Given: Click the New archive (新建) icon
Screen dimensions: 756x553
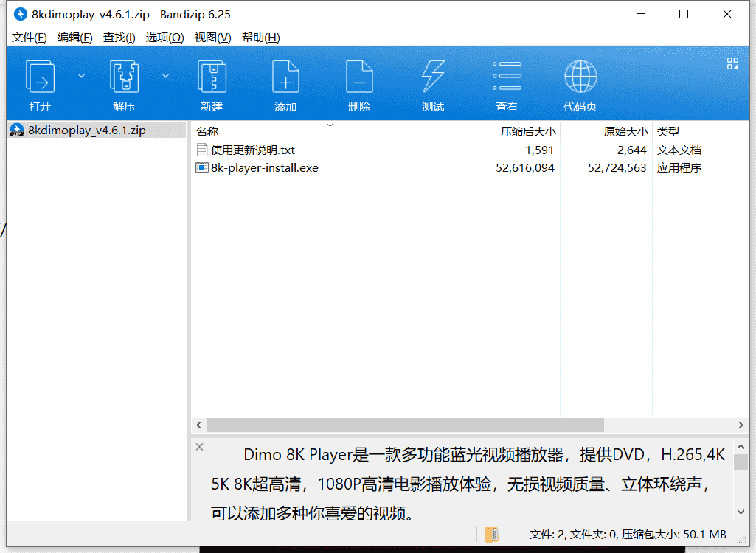Looking at the screenshot, I should [x=212, y=77].
